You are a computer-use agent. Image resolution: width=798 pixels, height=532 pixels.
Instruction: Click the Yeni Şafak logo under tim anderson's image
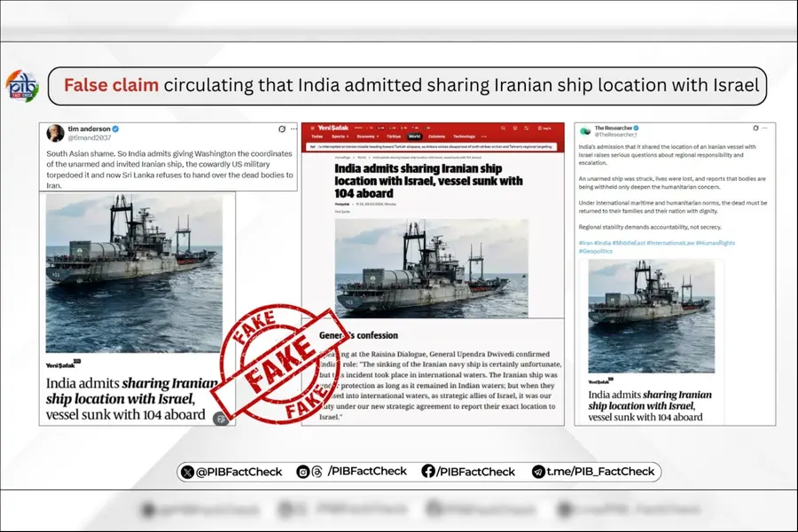click(x=63, y=364)
